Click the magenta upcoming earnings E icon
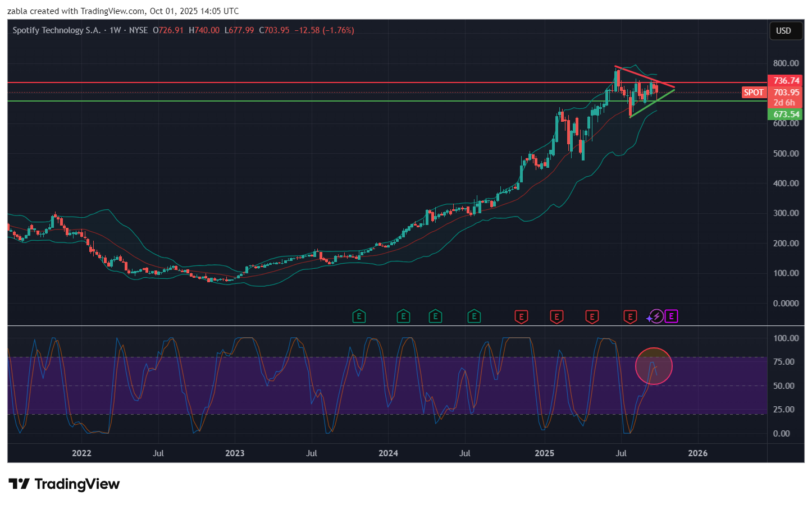The width and height of the screenshot is (812, 505). pyautogui.click(x=671, y=316)
